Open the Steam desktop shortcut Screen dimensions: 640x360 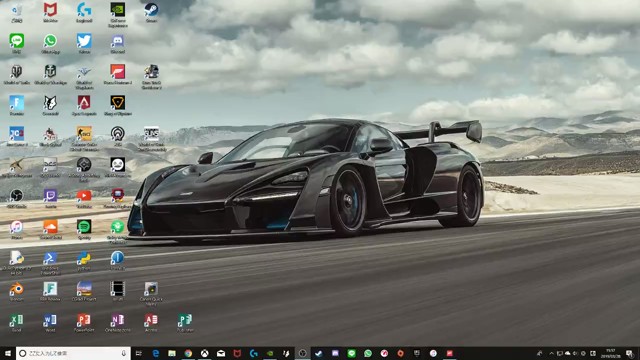pyautogui.click(x=151, y=12)
